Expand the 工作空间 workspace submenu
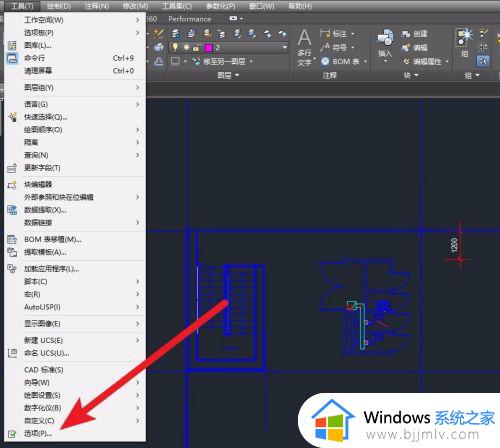 coord(75,20)
